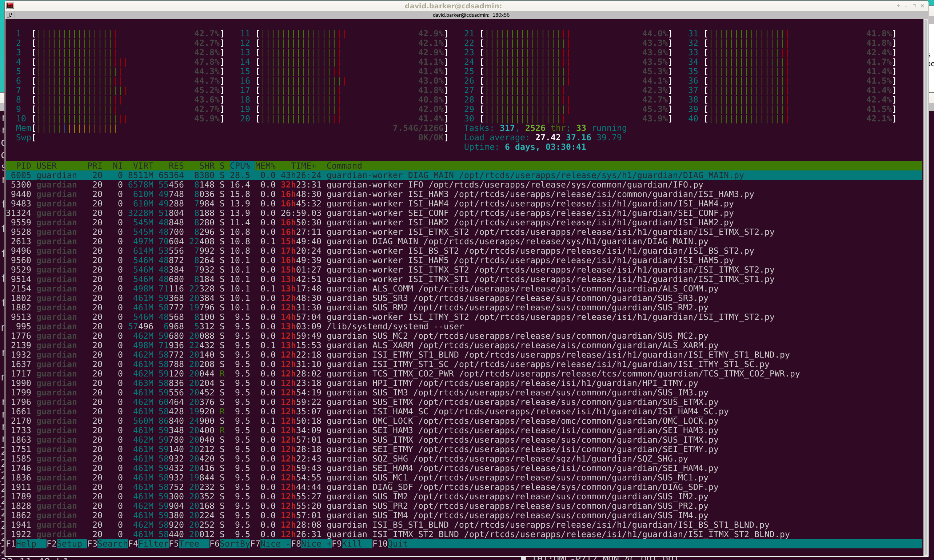Toggle F5 Tree view in footer
Screen dimensions: 934x560
pyautogui.click(x=189, y=544)
